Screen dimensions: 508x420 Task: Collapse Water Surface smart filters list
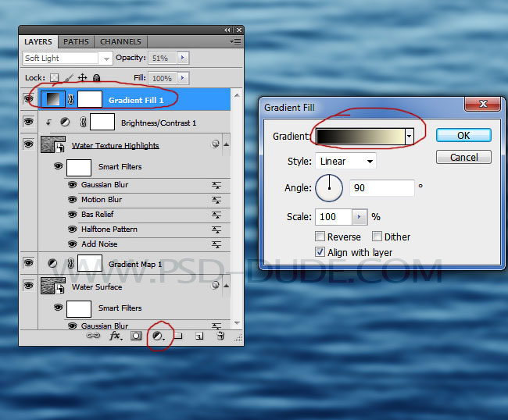click(x=227, y=286)
